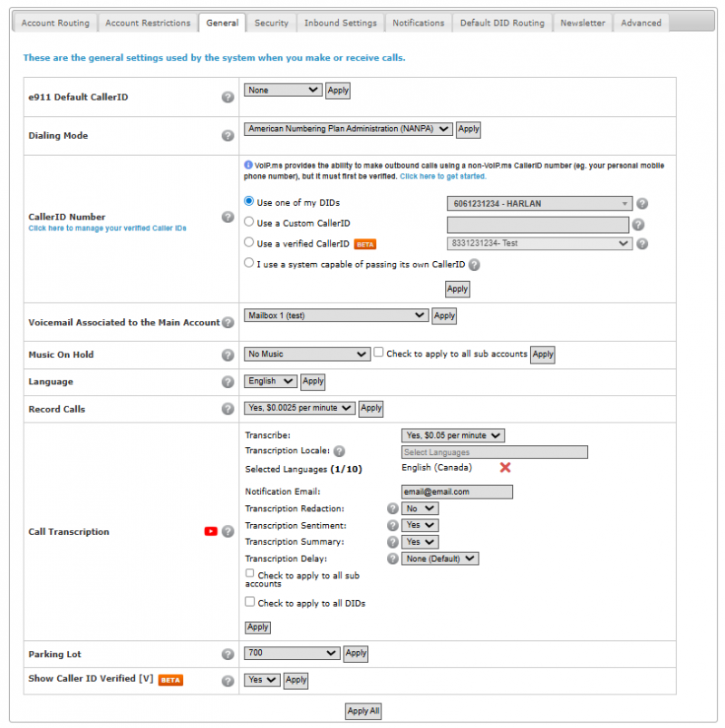Open the Default DID Routing tab
This screenshot has height=728, width=725.
(x=502, y=23)
